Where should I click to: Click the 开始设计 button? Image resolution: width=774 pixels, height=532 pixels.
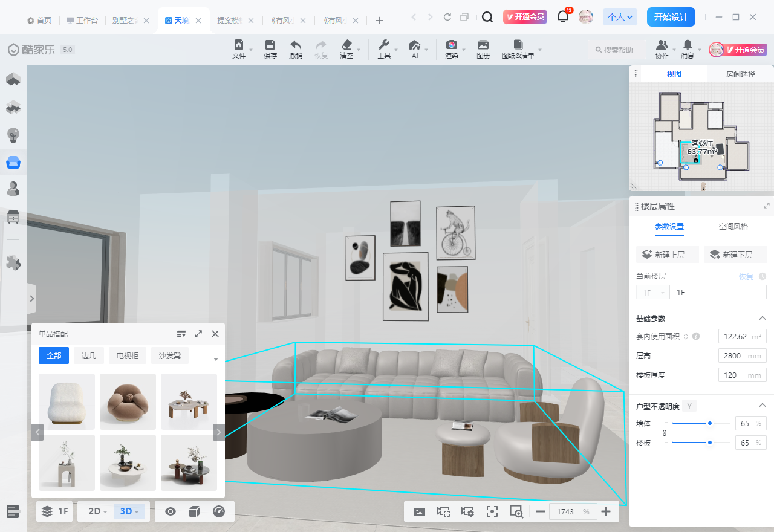tap(671, 17)
